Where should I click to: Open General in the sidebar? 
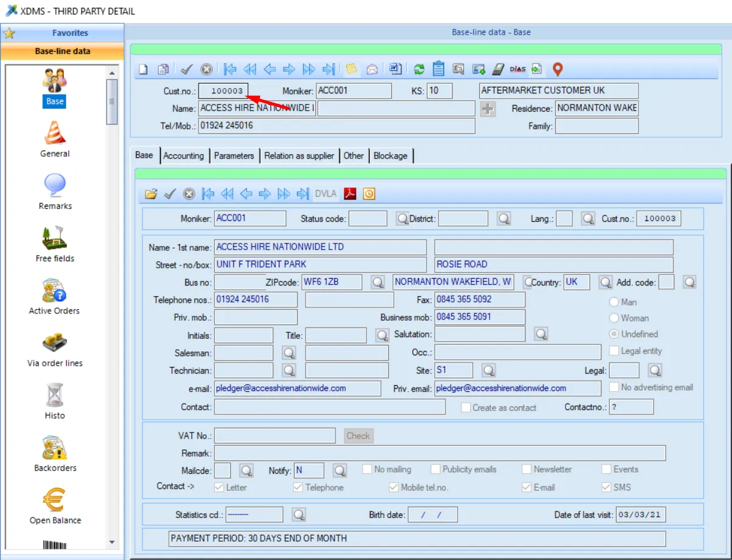pyautogui.click(x=55, y=140)
